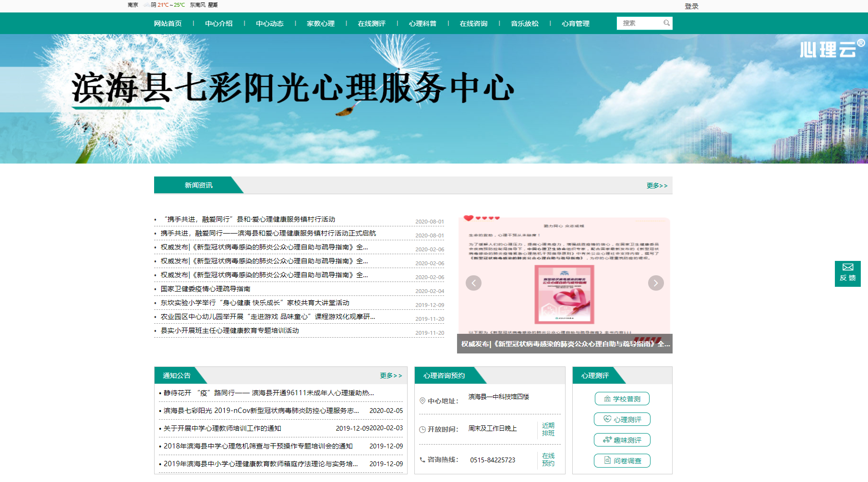Open 更多>> beside 新闻资讯

(657, 185)
